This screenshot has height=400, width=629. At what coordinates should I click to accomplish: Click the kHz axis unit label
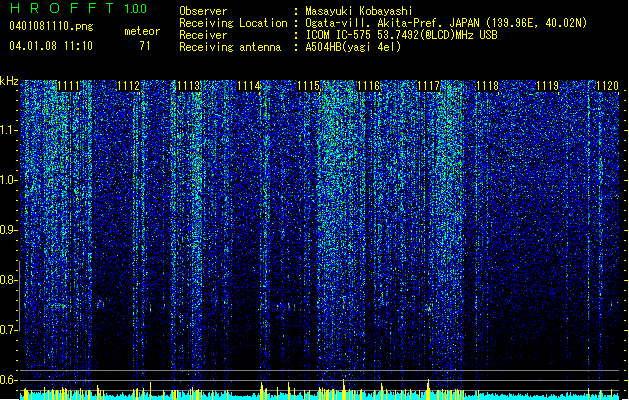[x=9, y=81]
